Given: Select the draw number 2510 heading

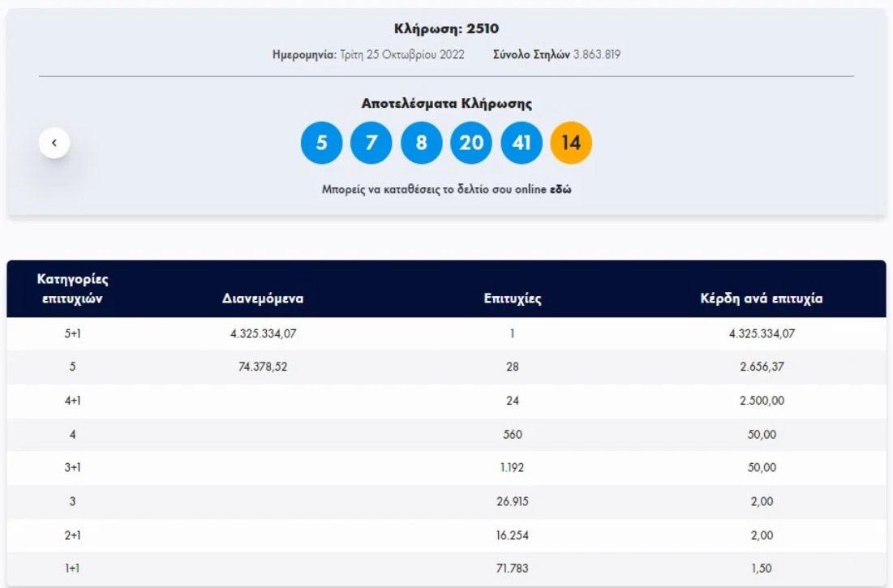Looking at the screenshot, I should 446,28.
